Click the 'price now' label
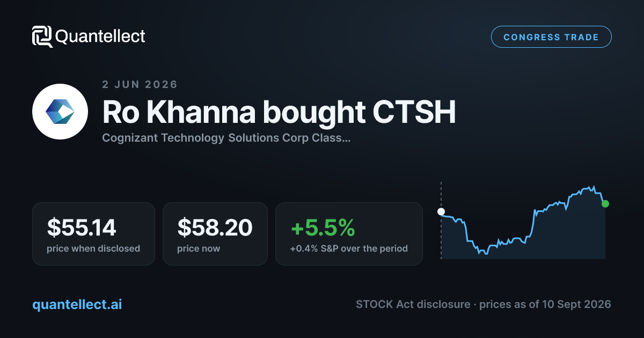644x338 pixels. 199,249
